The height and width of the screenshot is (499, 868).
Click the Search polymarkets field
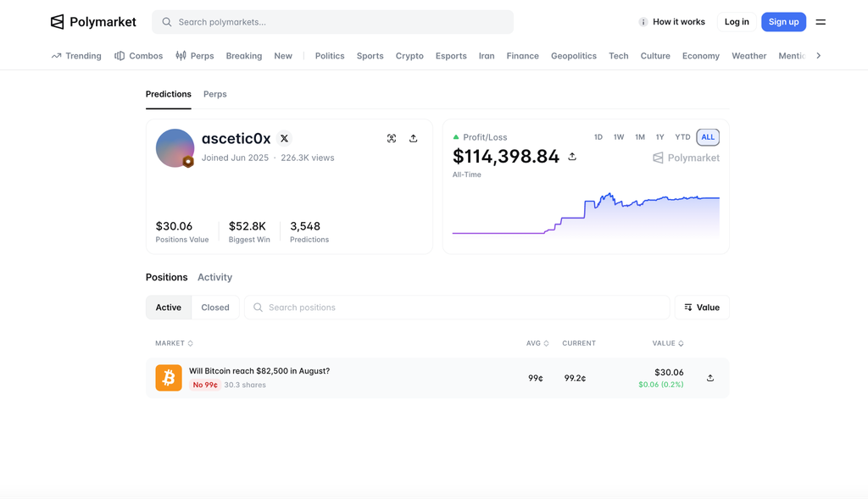[x=332, y=22]
